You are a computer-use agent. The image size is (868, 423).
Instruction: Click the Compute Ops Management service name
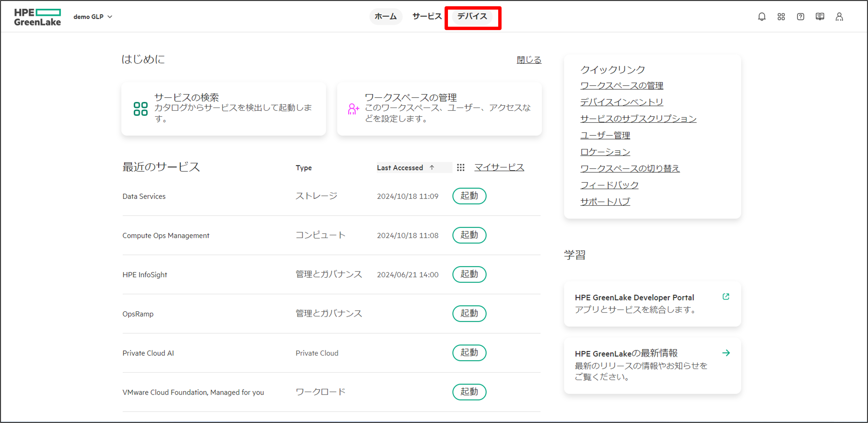[x=165, y=235]
